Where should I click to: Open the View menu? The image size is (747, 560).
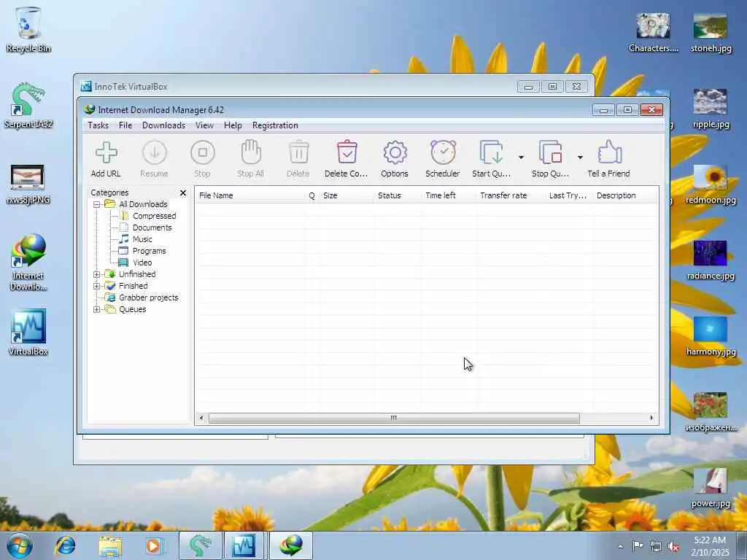(x=204, y=125)
